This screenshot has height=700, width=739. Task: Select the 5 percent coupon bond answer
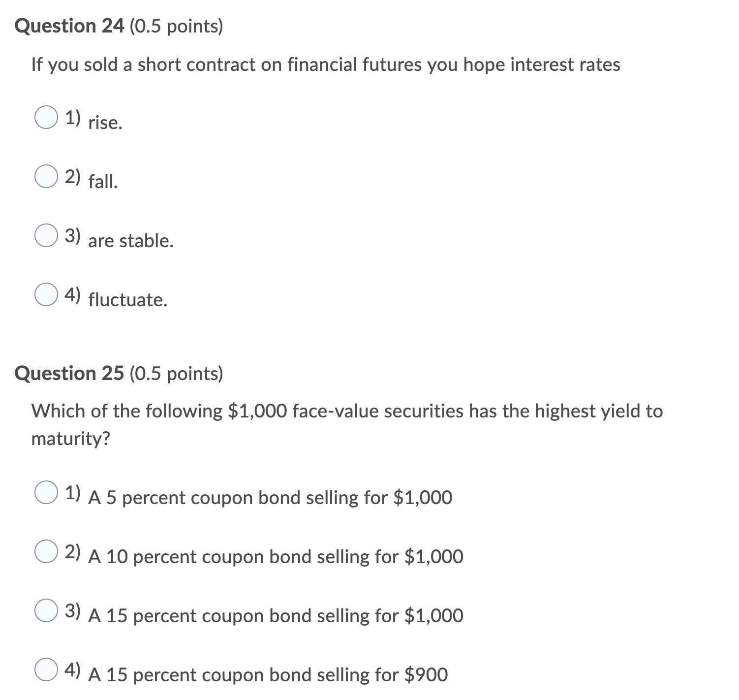[x=47, y=492]
